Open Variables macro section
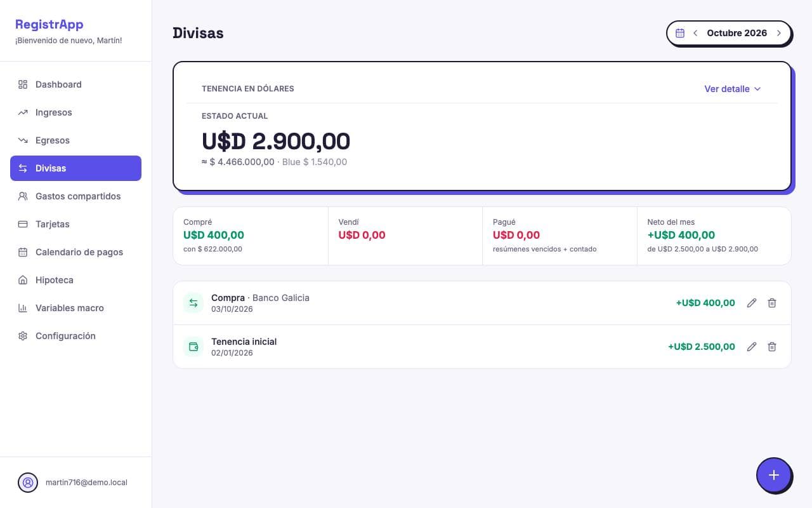Viewport: 812px width, 508px height. (75, 308)
